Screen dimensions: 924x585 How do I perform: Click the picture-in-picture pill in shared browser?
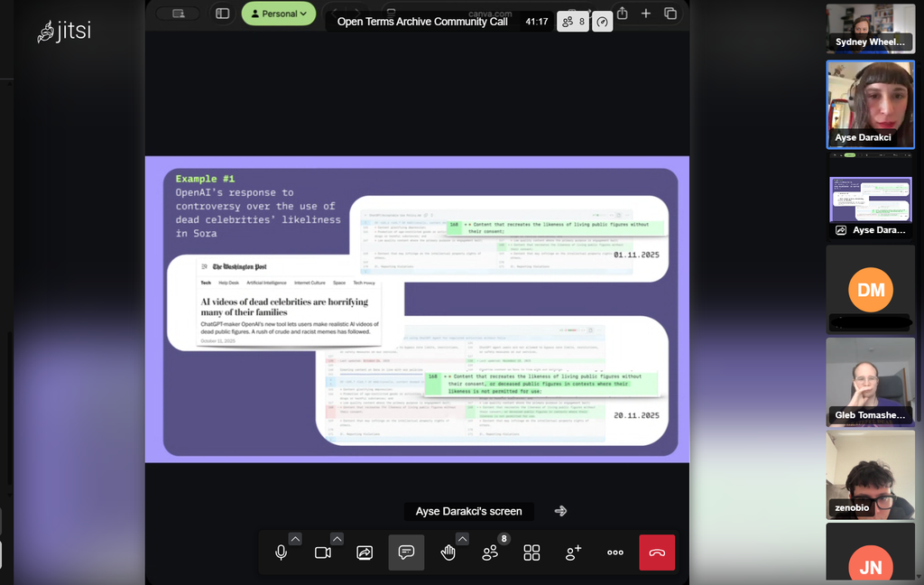coord(179,13)
